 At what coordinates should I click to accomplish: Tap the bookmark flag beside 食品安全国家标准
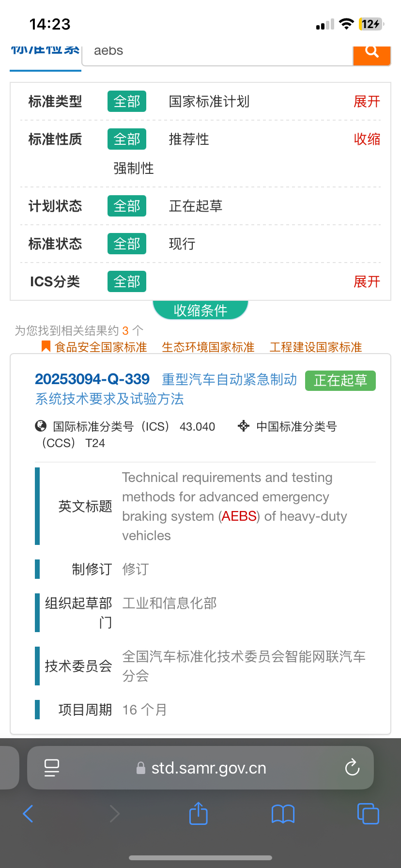(x=46, y=347)
